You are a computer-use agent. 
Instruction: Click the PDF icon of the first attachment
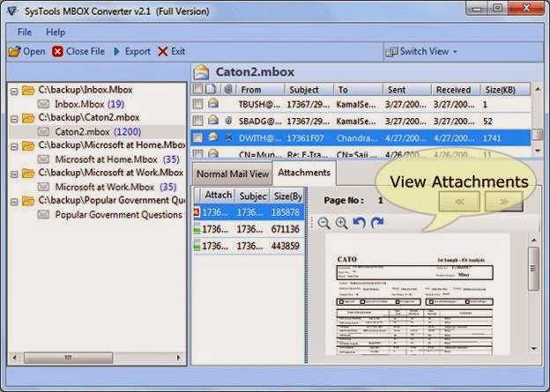[x=197, y=212]
